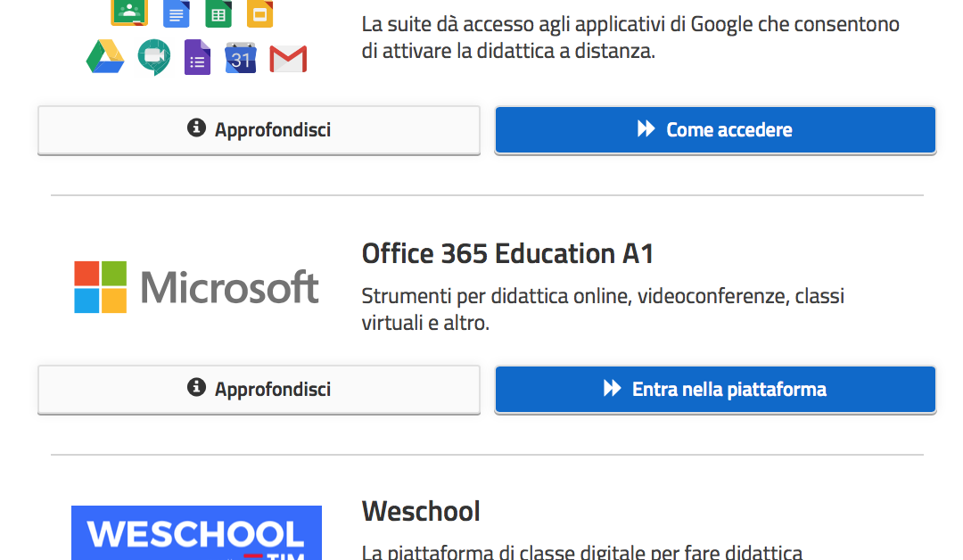Click the Come accedere button

pos(715,129)
